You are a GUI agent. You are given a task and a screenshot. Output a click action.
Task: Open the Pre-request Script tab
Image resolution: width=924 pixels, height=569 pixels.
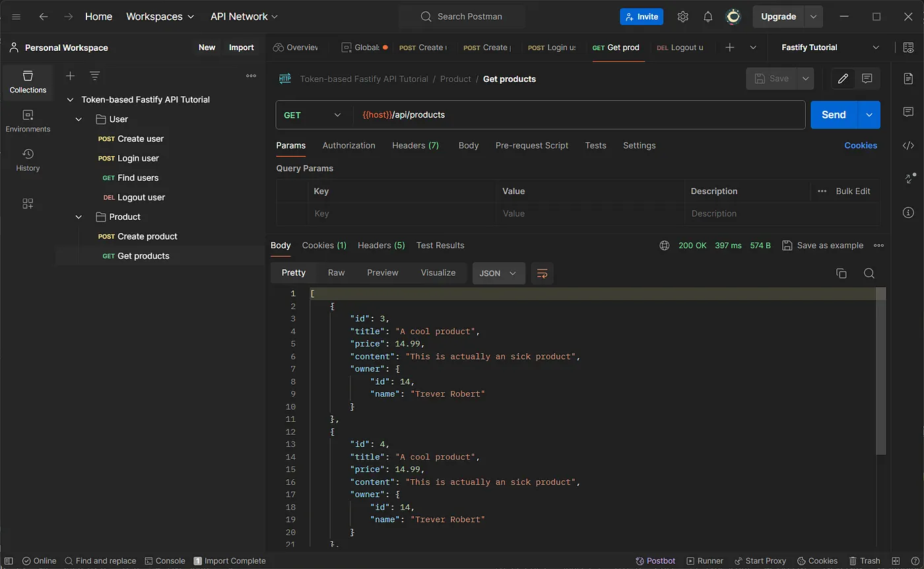coord(532,145)
